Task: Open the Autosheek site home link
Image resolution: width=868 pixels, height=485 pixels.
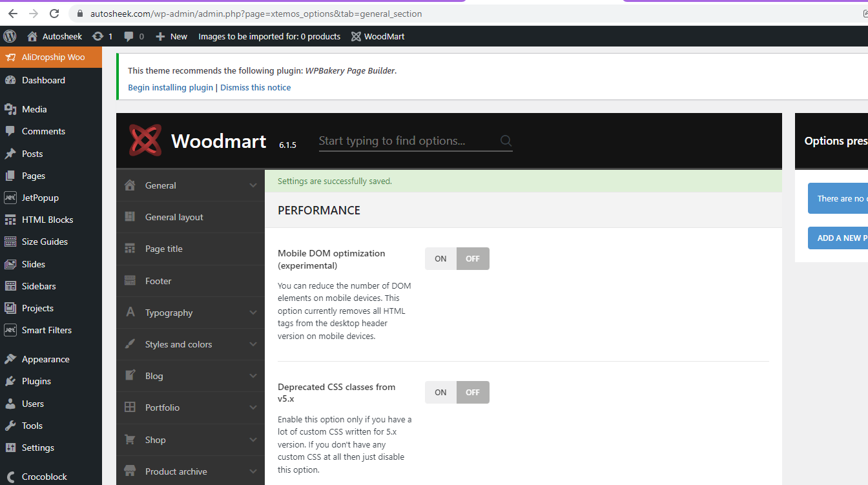Action: (55, 36)
